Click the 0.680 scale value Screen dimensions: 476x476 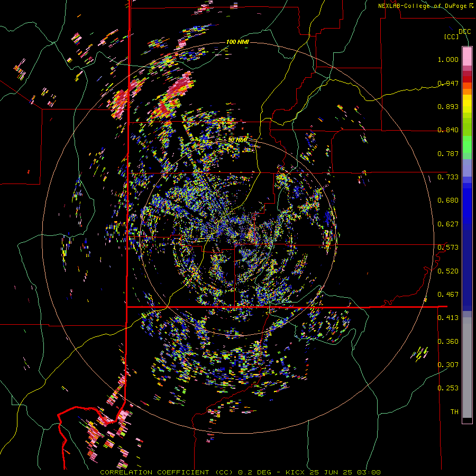[448, 200]
